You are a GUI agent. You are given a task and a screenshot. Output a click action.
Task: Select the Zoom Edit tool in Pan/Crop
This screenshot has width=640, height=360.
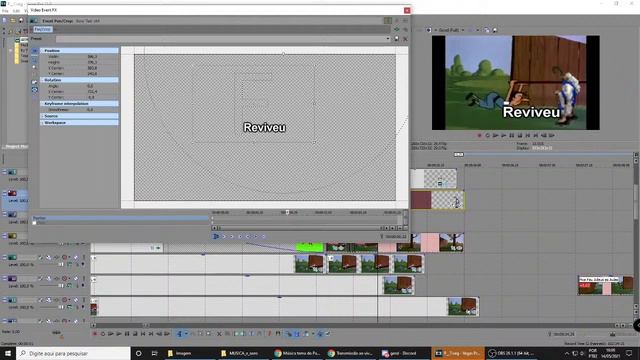coord(35,67)
